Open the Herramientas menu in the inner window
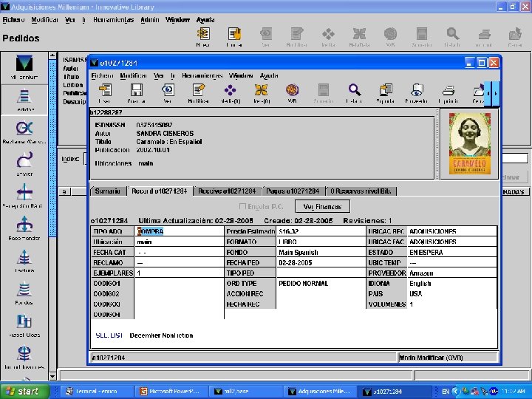 pyautogui.click(x=202, y=75)
